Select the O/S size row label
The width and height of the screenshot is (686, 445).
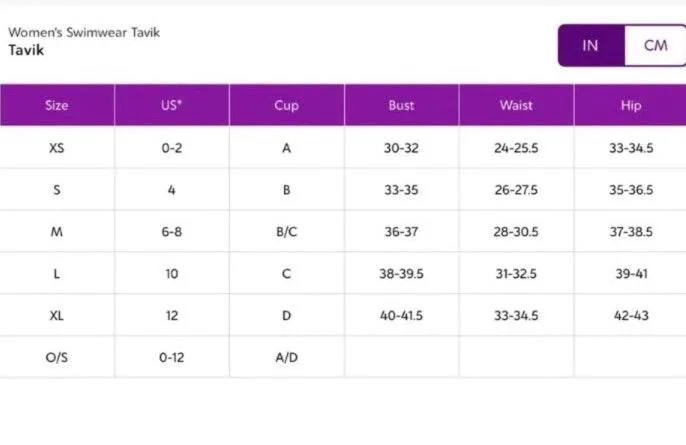pos(57,358)
